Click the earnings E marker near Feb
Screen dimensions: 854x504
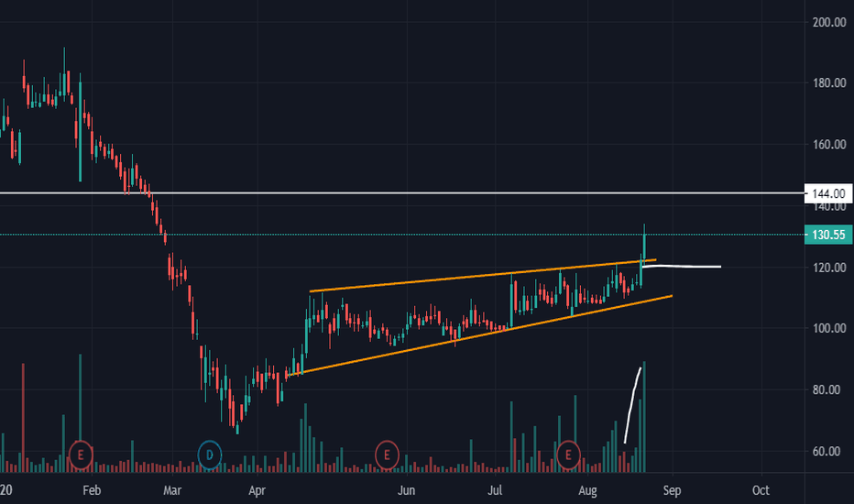pyautogui.click(x=81, y=455)
